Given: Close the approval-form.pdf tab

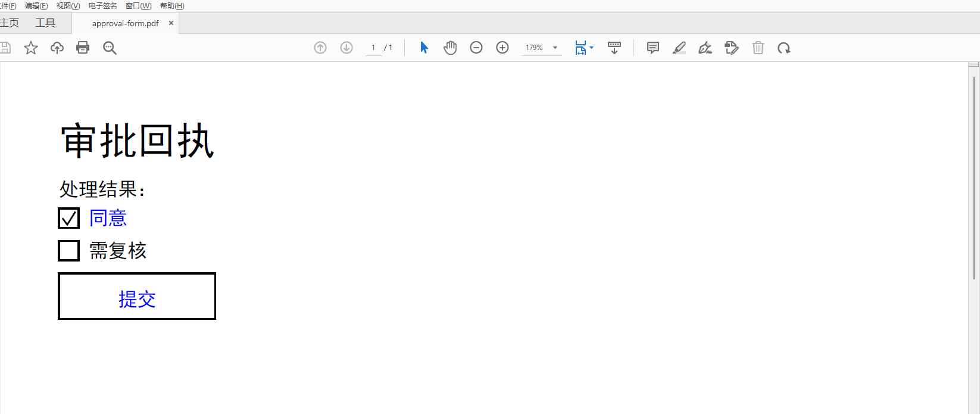Looking at the screenshot, I should [171, 23].
